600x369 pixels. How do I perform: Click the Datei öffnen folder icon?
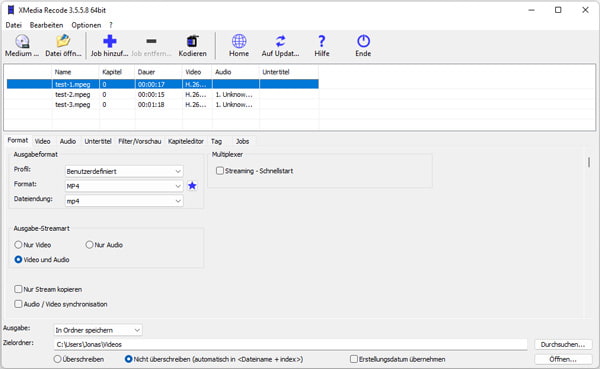(x=63, y=41)
